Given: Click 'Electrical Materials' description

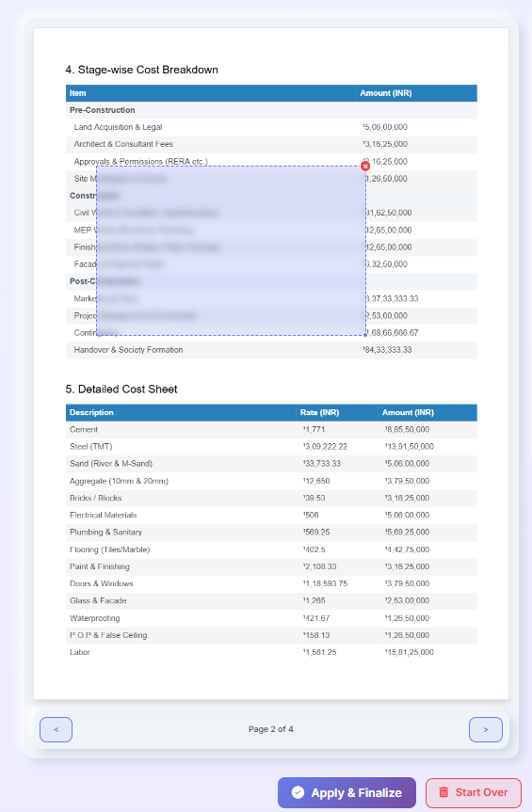Looking at the screenshot, I should click(103, 516).
